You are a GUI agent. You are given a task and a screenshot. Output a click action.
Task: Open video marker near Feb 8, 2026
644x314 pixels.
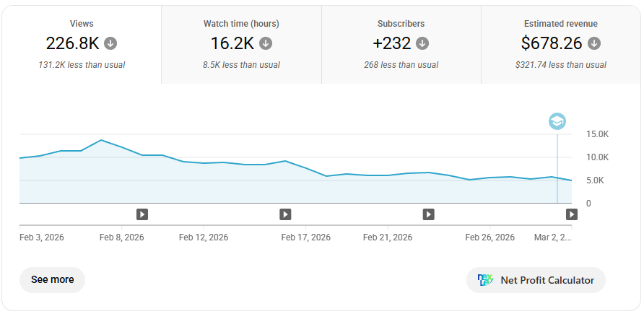[x=142, y=214]
